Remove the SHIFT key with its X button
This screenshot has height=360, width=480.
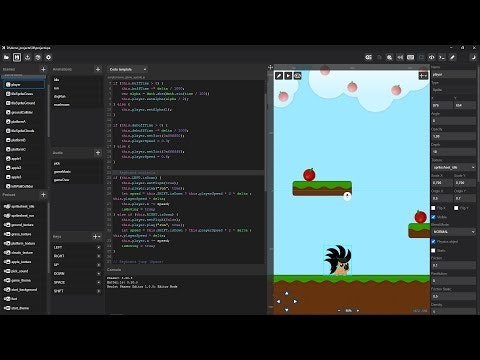point(99,291)
